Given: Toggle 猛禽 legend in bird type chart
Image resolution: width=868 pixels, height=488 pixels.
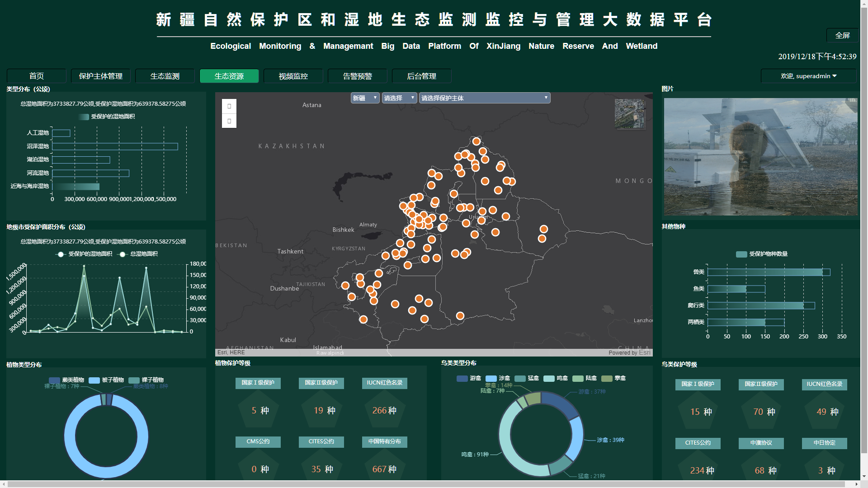Looking at the screenshot, I should coord(527,378).
